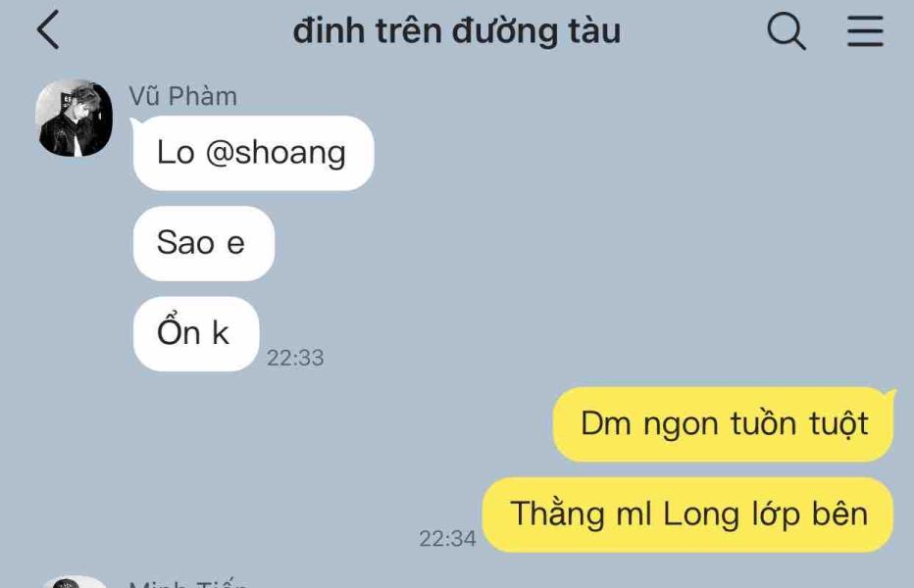Click header space between title and search
The height and width of the screenshot is (588, 914).
(x=693, y=31)
